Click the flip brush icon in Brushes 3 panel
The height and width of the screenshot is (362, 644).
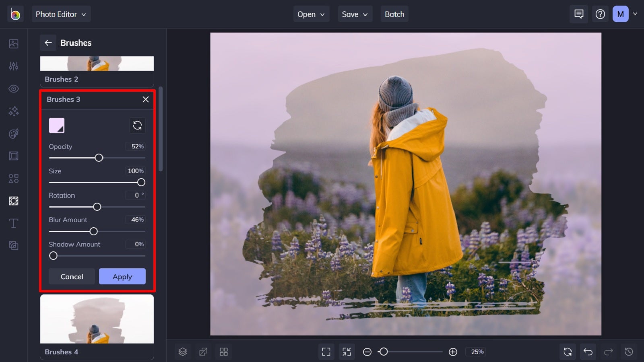point(137,125)
